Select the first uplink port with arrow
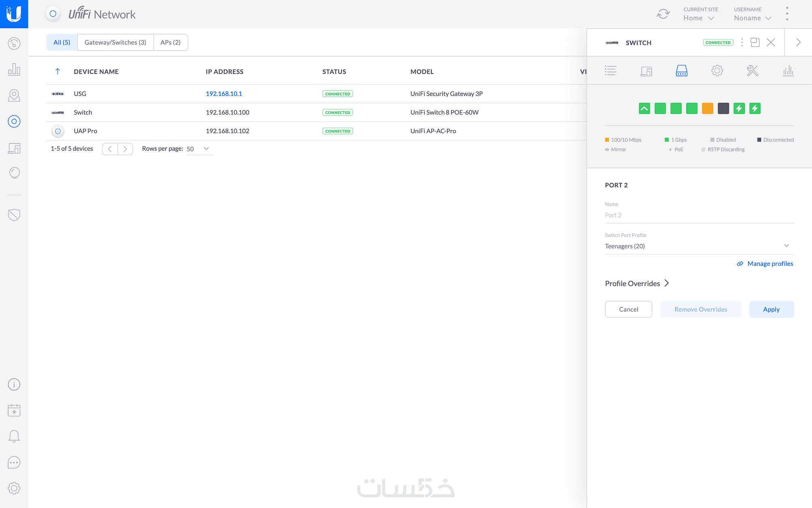Screen dimensions: 812x508 tap(644, 109)
